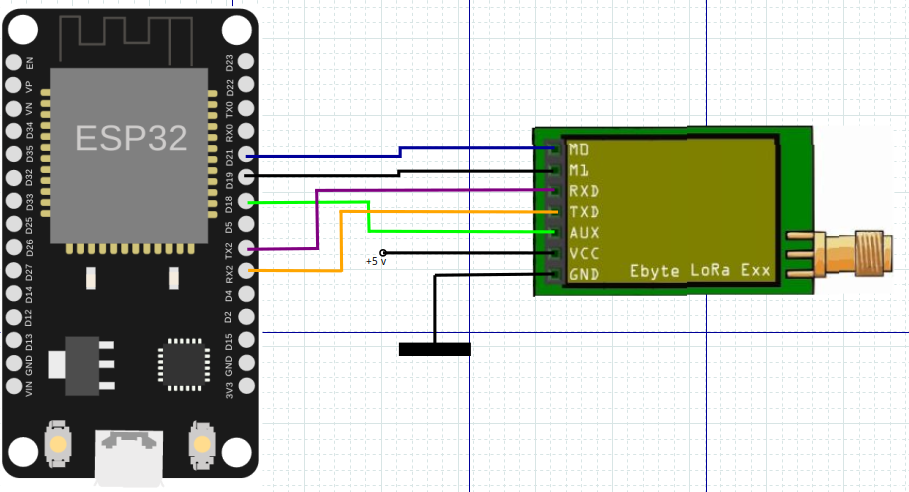Select the VCC pin on the LoRa module
Screen dimensions: 909x492
click(554, 254)
